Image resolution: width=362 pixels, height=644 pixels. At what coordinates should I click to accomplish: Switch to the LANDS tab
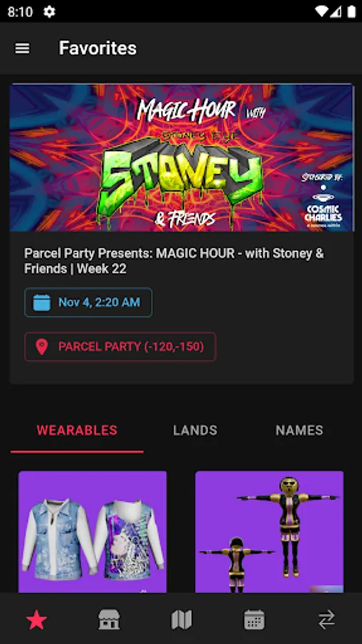(195, 431)
